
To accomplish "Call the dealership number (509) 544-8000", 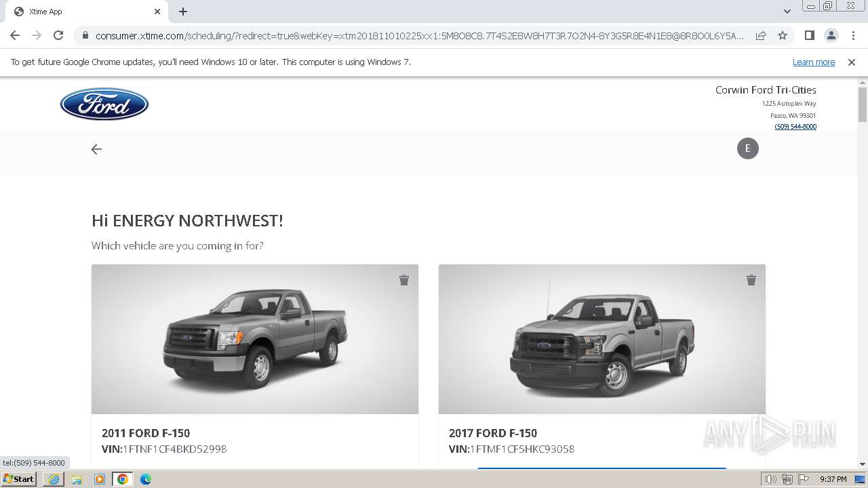I will pos(795,127).
